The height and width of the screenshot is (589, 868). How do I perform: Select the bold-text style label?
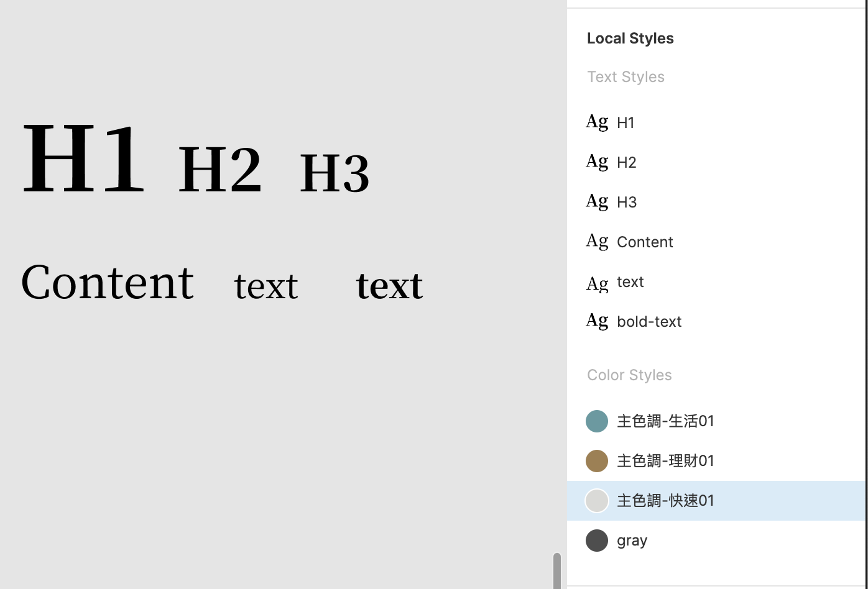point(649,322)
